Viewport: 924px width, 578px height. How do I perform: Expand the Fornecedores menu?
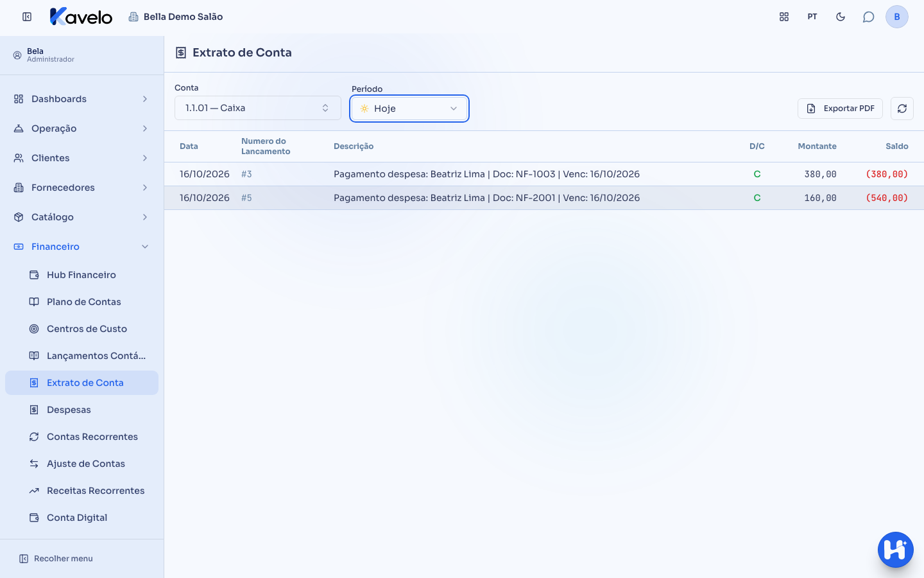pos(81,188)
